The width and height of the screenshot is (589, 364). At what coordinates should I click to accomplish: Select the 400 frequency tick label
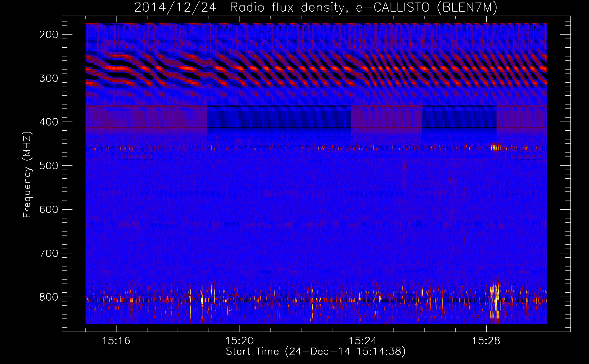49,122
